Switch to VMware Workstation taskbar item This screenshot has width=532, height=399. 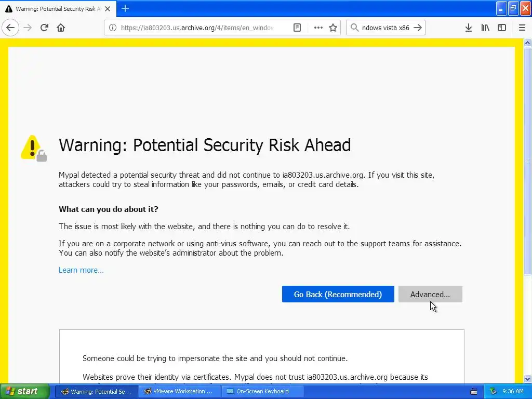(x=180, y=391)
